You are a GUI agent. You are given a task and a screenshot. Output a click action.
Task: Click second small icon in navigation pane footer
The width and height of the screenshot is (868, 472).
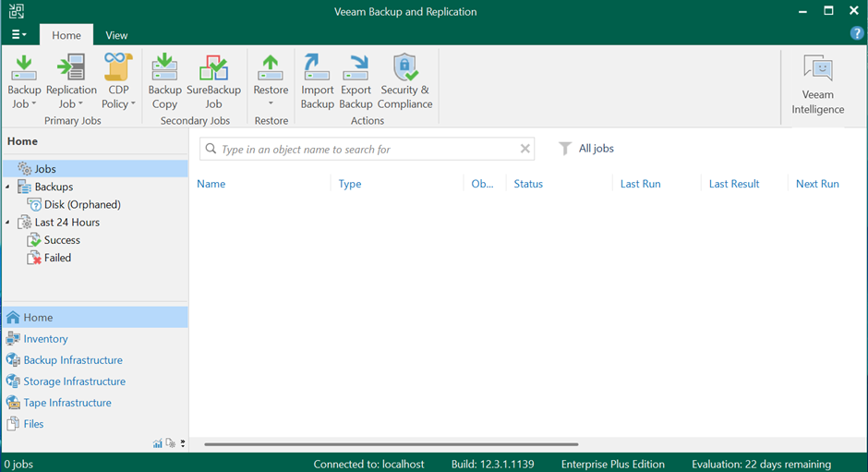click(x=171, y=443)
